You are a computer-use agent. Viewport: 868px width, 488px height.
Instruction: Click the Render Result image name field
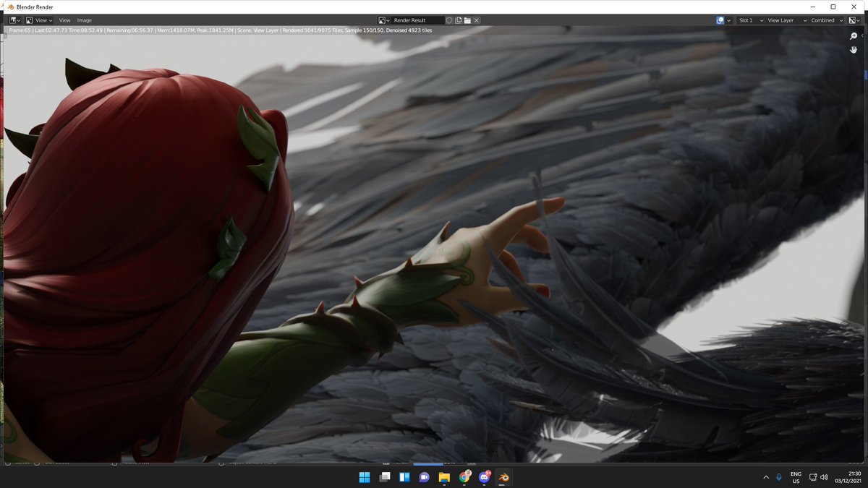(x=417, y=20)
